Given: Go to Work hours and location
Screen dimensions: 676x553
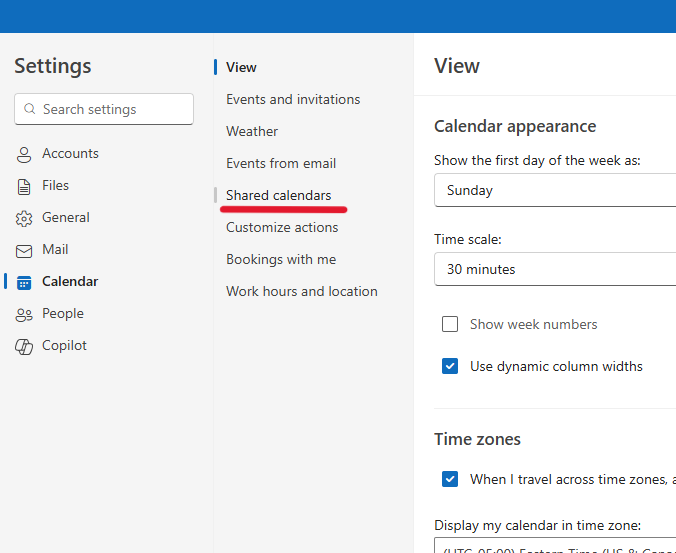Looking at the screenshot, I should (x=301, y=291).
